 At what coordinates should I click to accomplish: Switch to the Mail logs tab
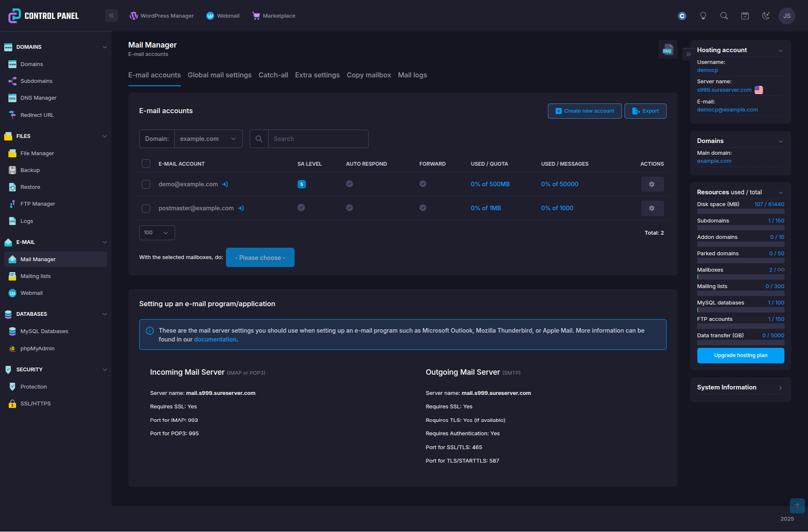(x=412, y=75)
